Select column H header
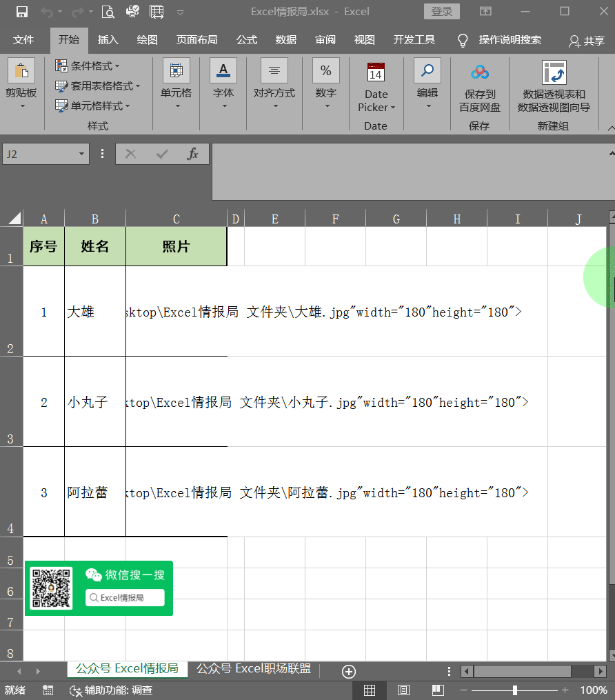The width and height of the screenshot is (615, 700). coord(457,219)
